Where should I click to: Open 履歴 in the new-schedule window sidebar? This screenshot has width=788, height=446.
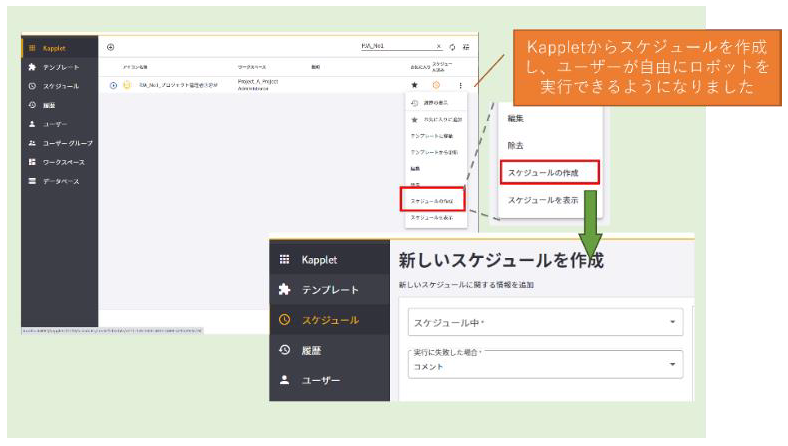click(x=329, y=350)
